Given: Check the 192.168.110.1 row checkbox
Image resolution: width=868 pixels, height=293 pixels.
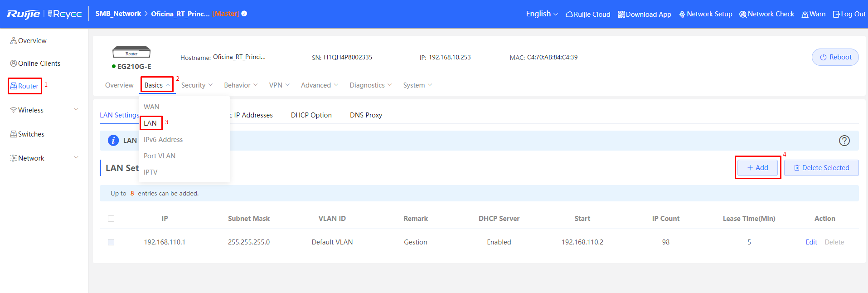Looking at the screenshot, I should (111, 242).
